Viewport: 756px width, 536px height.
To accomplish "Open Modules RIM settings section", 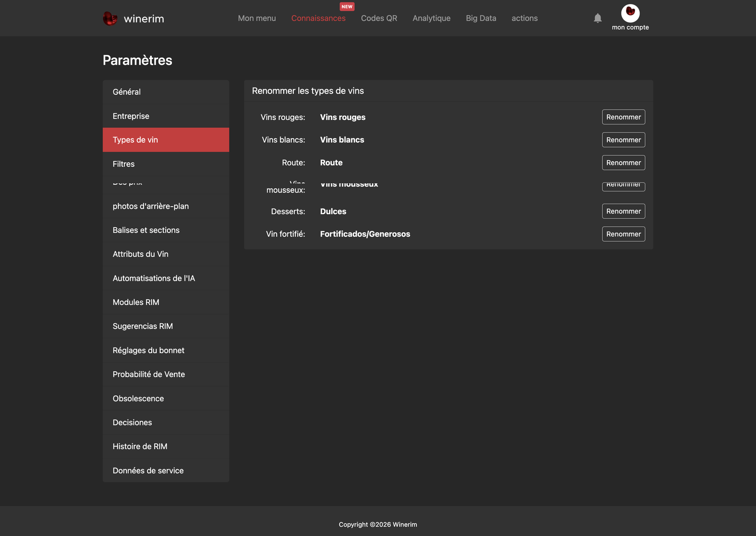I will 166,302.
